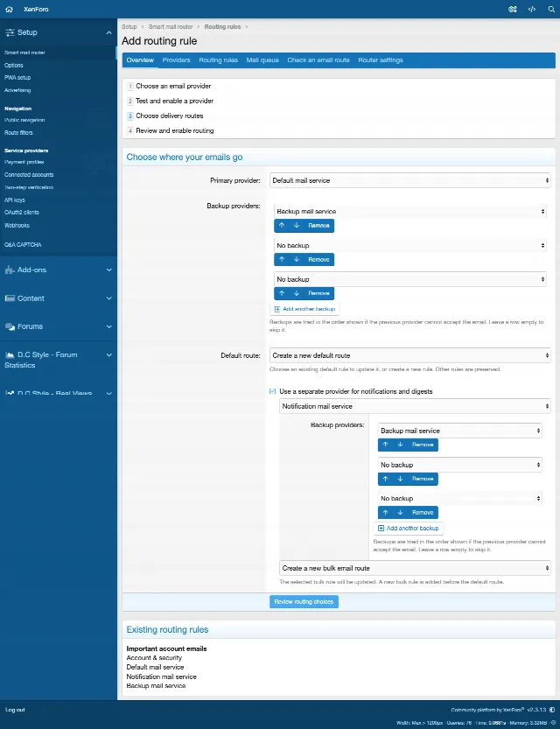
Task: Open the code/template icon in header
Action: (532, 10)
